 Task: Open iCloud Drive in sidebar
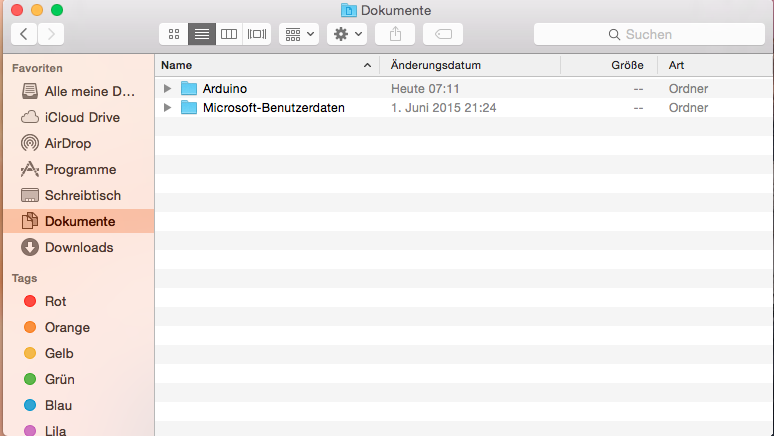pyautogui.click(x=78, y=118)
